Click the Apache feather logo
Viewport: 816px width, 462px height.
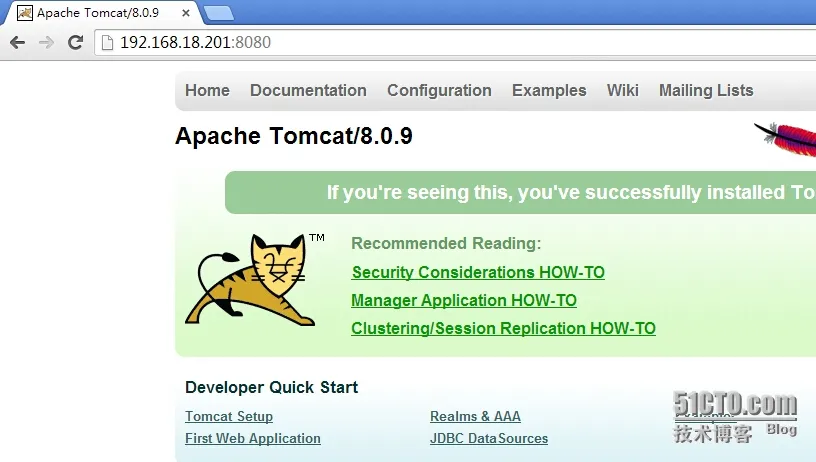coord(786,138)
